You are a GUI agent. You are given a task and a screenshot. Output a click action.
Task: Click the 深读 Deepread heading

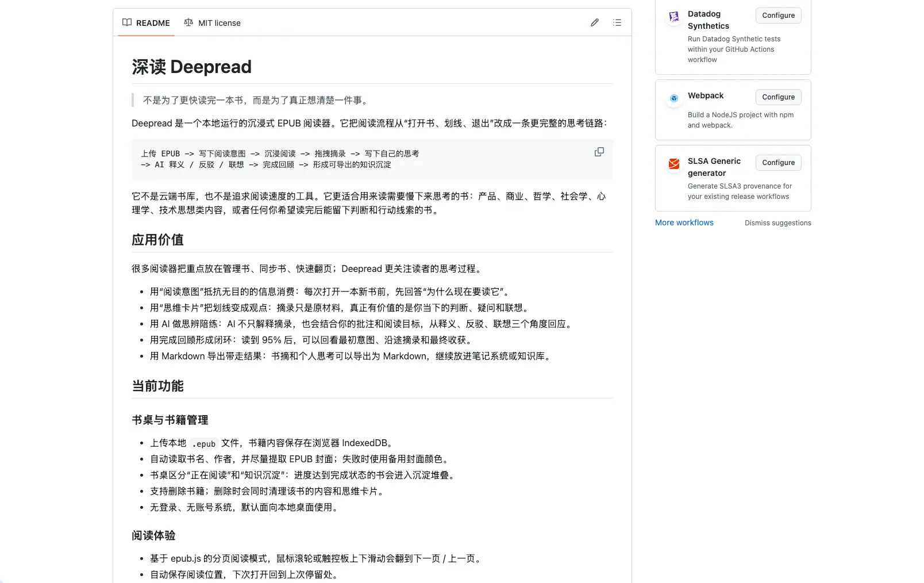point(191,67)
